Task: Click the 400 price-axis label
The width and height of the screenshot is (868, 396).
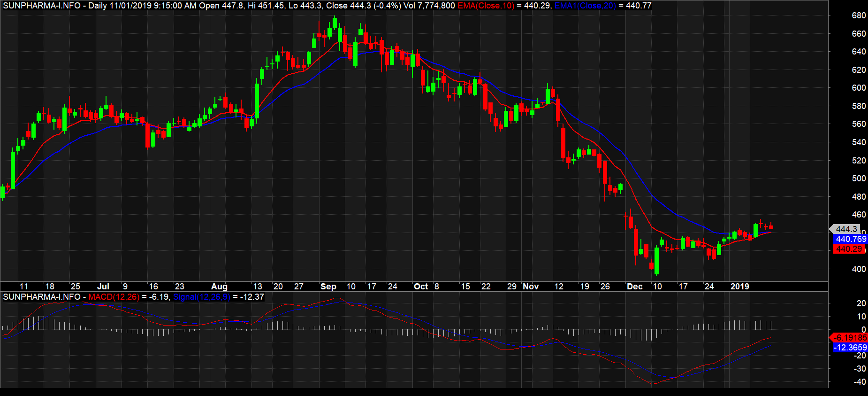Action: tap(859, 269)
